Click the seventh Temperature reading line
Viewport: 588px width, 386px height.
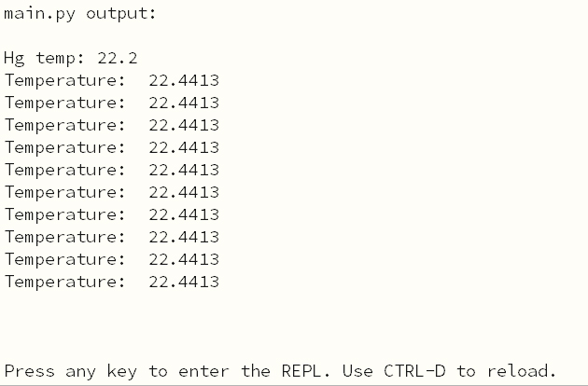[x=112, y=214]
